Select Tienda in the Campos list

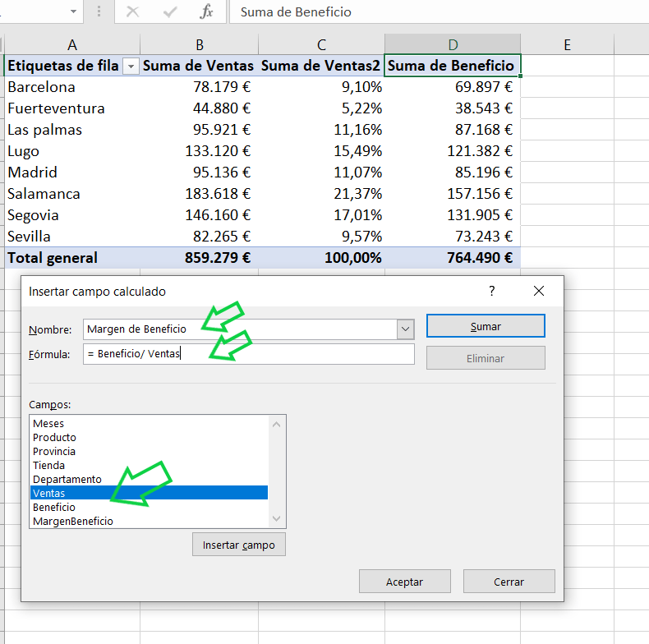point(149,465)
